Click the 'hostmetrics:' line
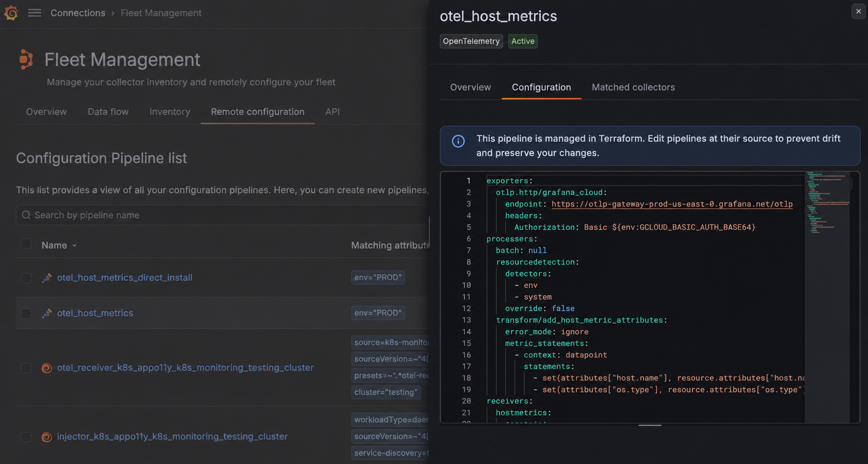Image resolution: width=868 pixels, height=464 pixels. pos(523,413)
